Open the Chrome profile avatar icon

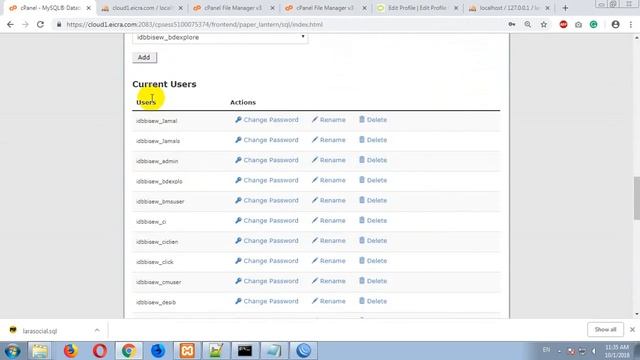(x=616, y=24)
